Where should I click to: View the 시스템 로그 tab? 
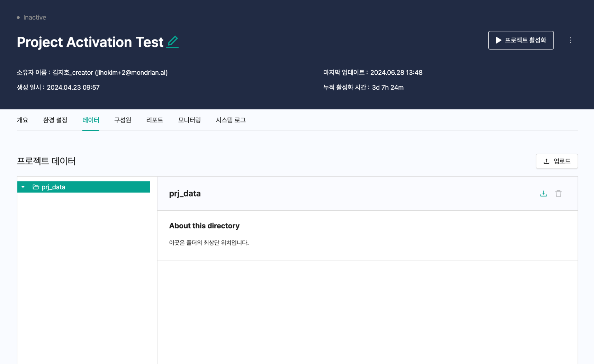point(231,120)
